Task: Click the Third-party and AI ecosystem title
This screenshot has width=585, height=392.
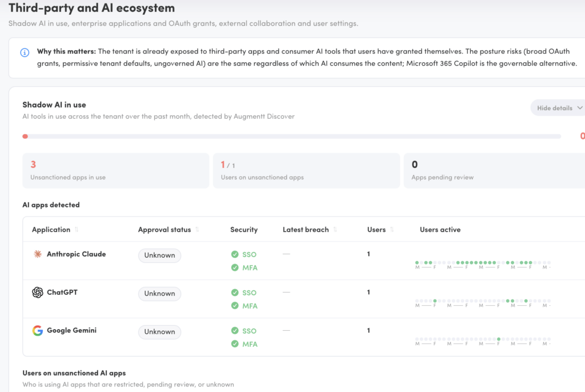Action: click(91, 8)
